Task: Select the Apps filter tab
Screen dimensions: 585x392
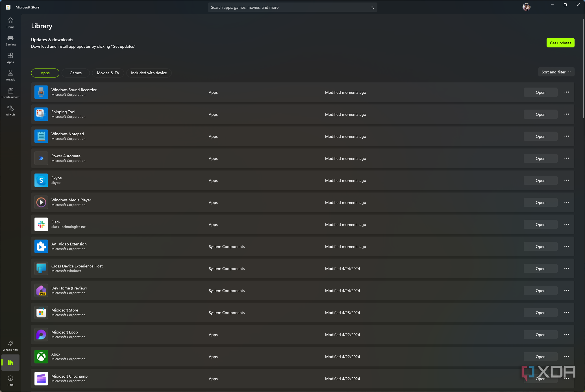Action: [45, 73]
